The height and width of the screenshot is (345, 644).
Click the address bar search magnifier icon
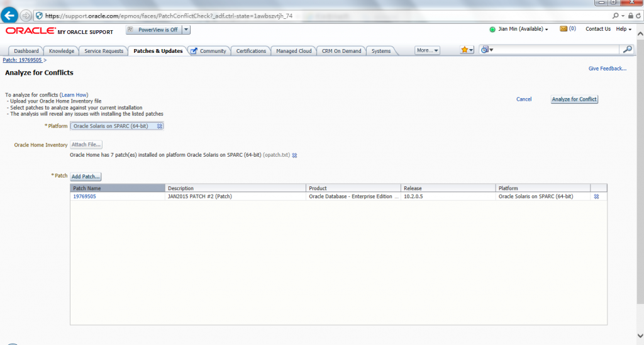[x=615, y=16]
